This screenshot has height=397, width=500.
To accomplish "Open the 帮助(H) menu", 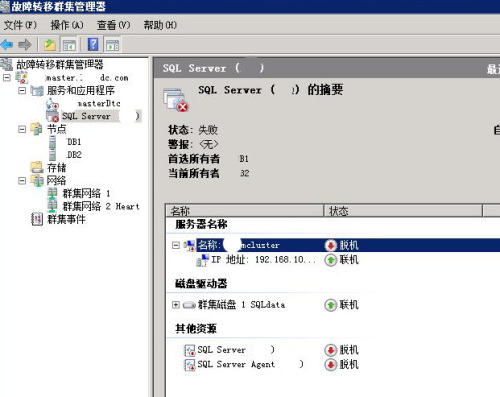I will (x=160, y=25).
